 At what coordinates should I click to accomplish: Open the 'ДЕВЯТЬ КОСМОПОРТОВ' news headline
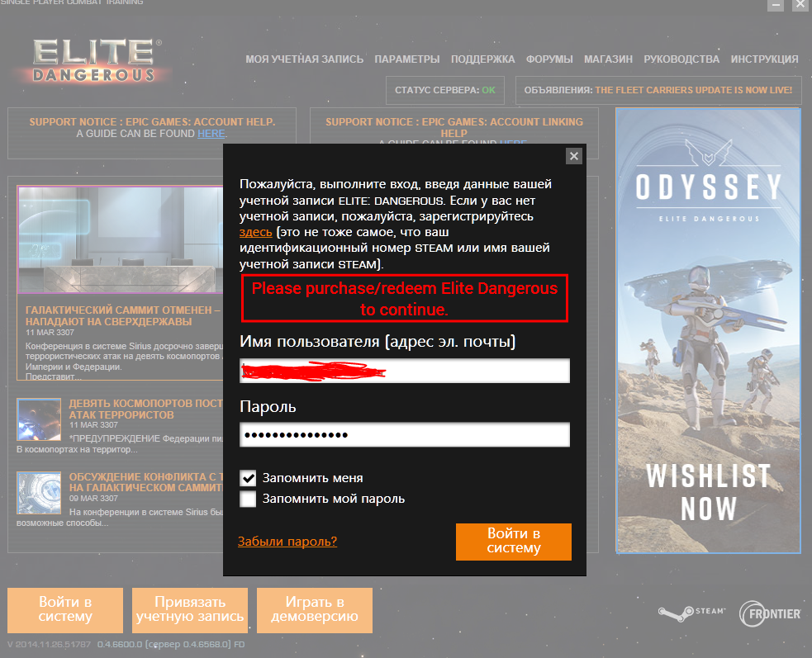[x=146, y=409]
